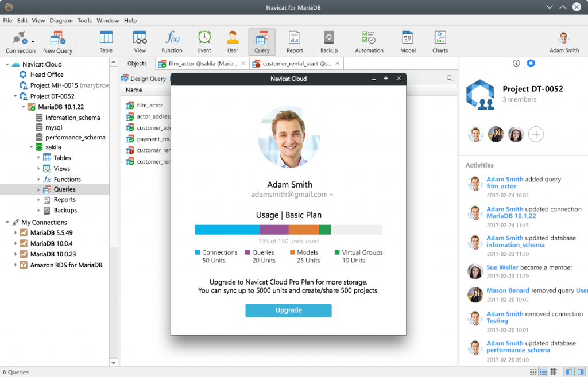Collapse the Project DT-0052 node
The width and height of the screenshot is (588, 377).
(15, 96)
